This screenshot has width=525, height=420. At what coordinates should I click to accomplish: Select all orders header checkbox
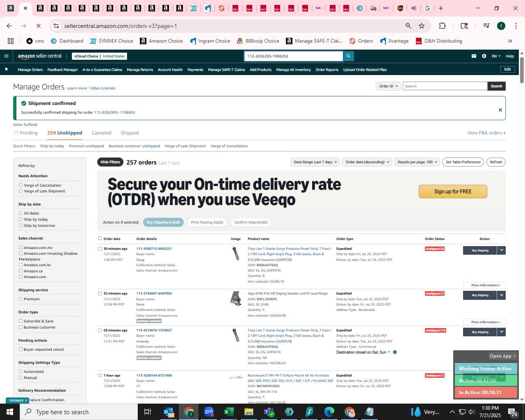100,238
